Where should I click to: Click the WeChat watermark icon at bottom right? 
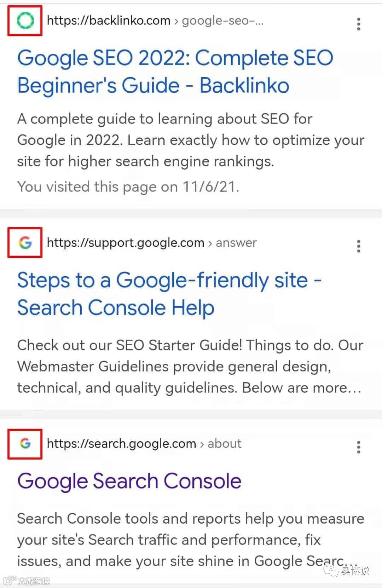click(x=332, y=571)
